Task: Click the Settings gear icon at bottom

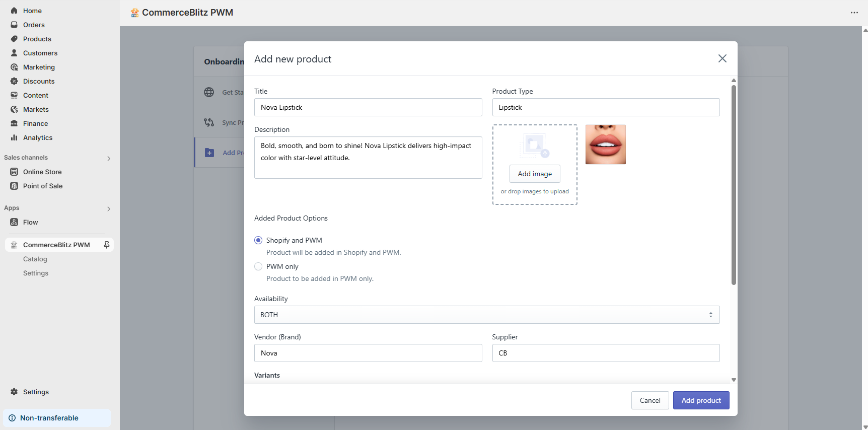Action: [x=14, y=392]
